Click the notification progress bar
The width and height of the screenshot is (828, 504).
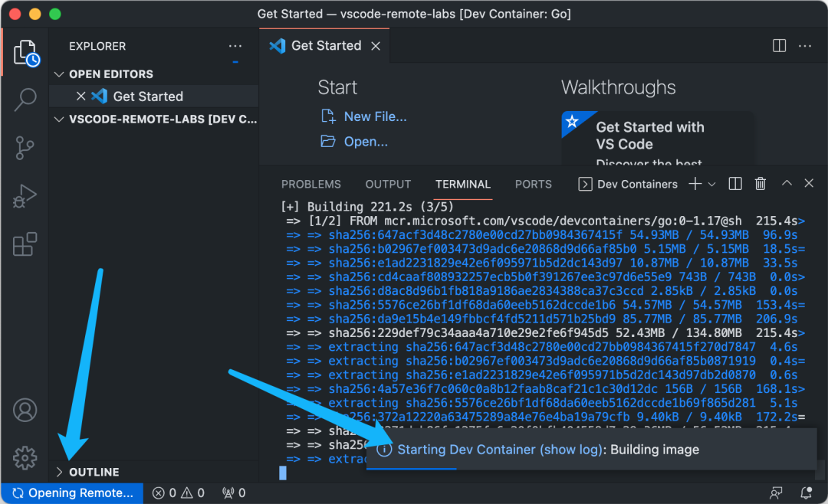tap(591, 468)
